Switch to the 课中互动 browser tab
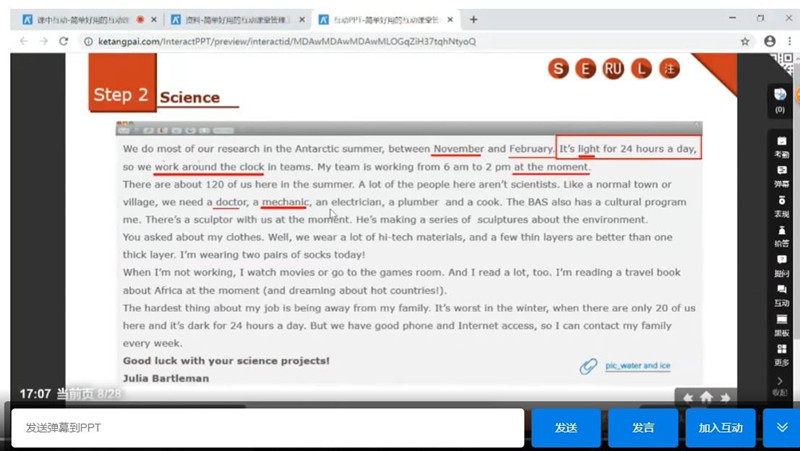The height and width of the screenshot is (451, 800). tap(82, 19)
